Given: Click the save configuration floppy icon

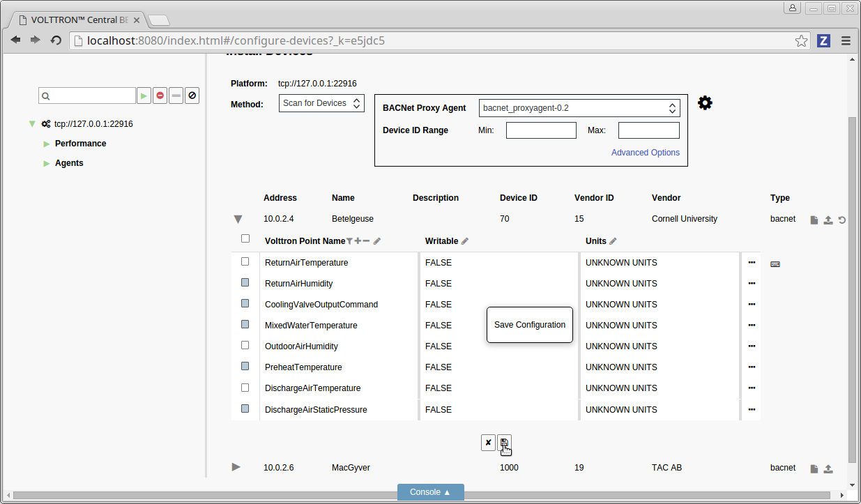Looking at the screenshot, I should click(504, 443).
